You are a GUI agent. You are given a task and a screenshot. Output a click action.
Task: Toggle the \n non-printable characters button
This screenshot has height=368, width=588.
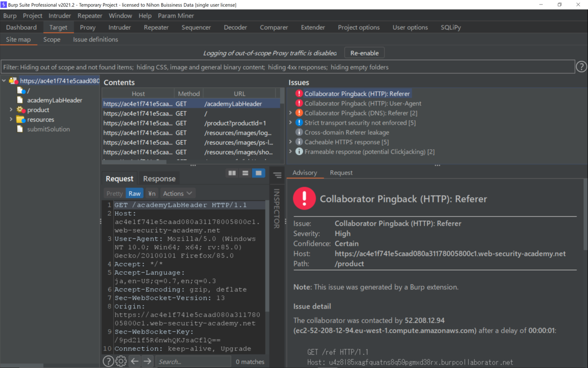(152, 193)
